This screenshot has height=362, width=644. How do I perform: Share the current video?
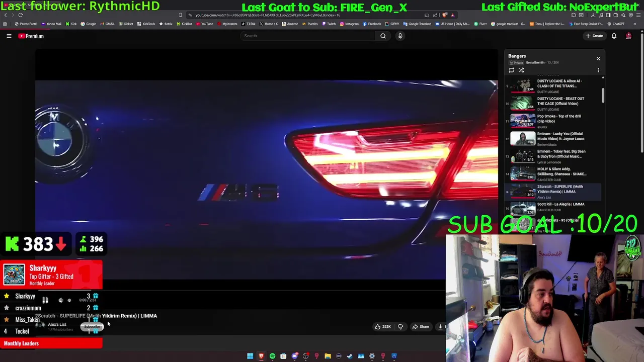421,327
